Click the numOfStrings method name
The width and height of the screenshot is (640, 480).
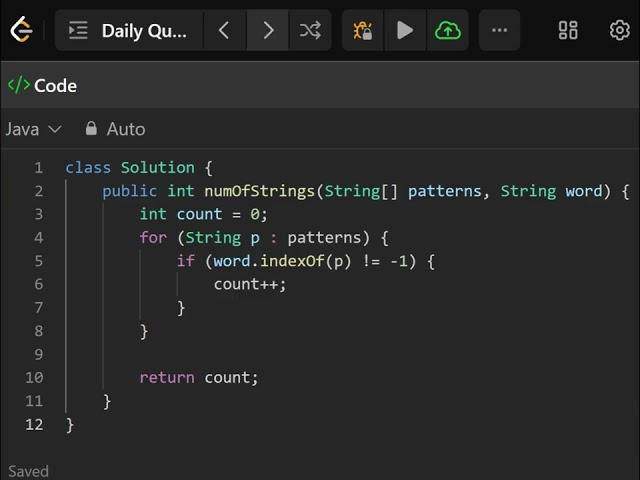point(260,191)
